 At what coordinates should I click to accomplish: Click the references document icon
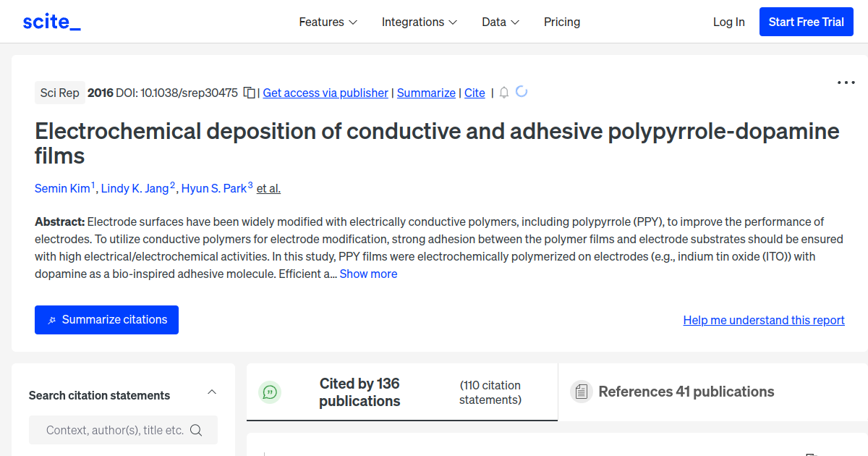click(581, 391)
